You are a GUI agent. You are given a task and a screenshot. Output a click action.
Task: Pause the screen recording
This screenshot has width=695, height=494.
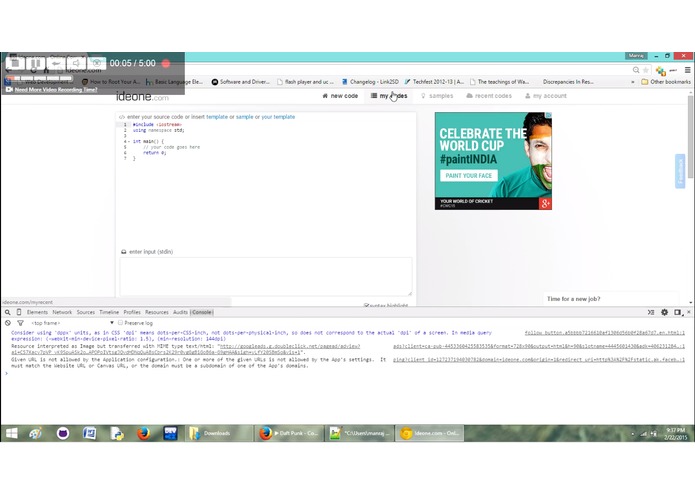[x=35, y=63]
